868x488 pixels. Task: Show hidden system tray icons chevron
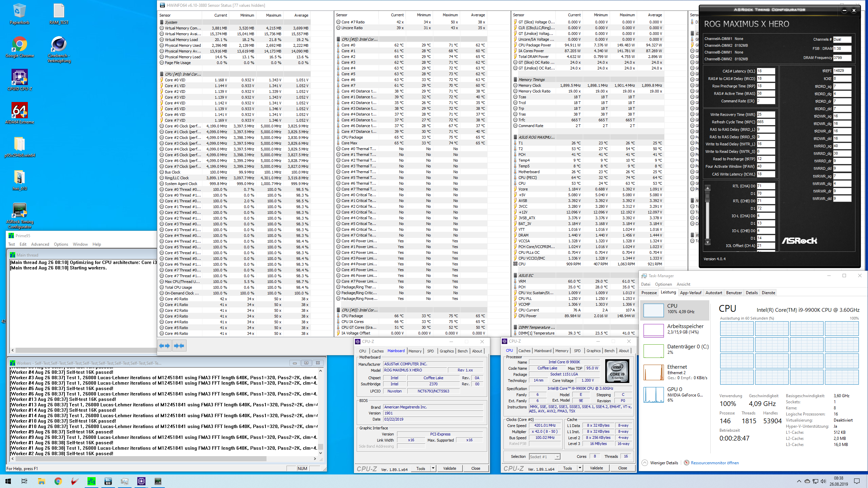point(799,481)
